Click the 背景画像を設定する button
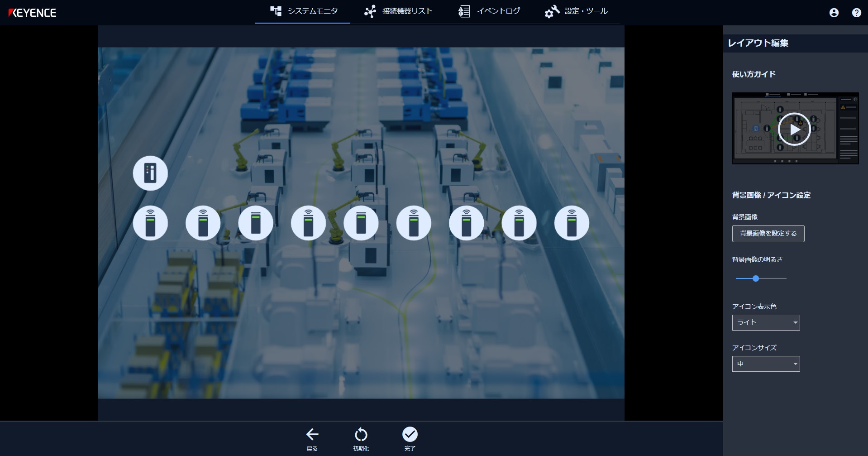The image size is (868, 456). point(768,234)
